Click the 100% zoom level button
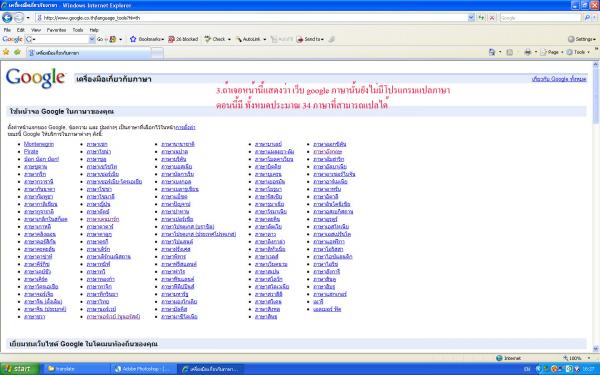Image resolution: width=600 pixels, height=375 pixels. [572, 358]
